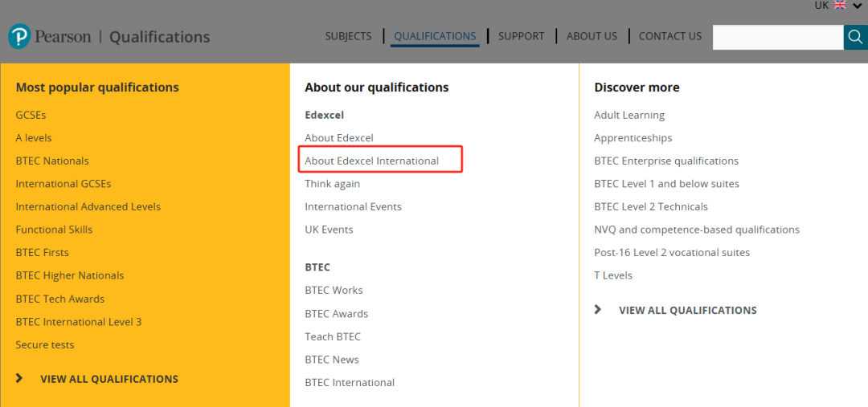Click into the search input field

coord(778,37)
